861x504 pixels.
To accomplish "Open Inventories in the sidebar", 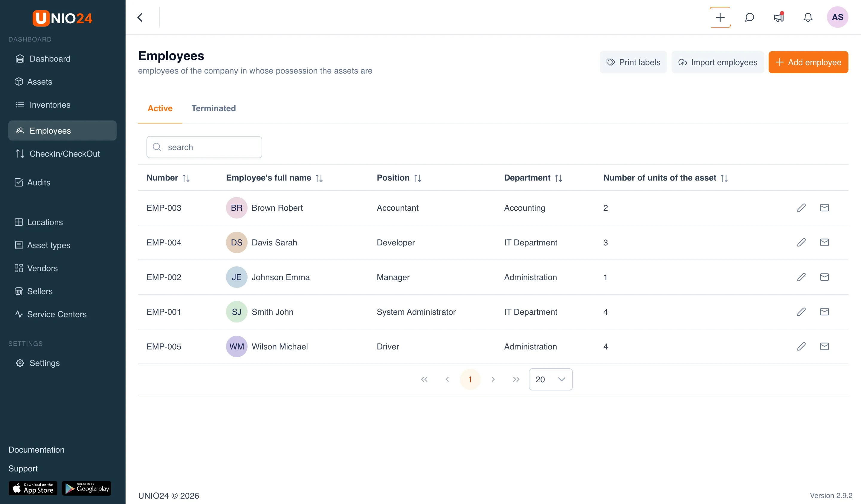I will [x=62, y=105].
